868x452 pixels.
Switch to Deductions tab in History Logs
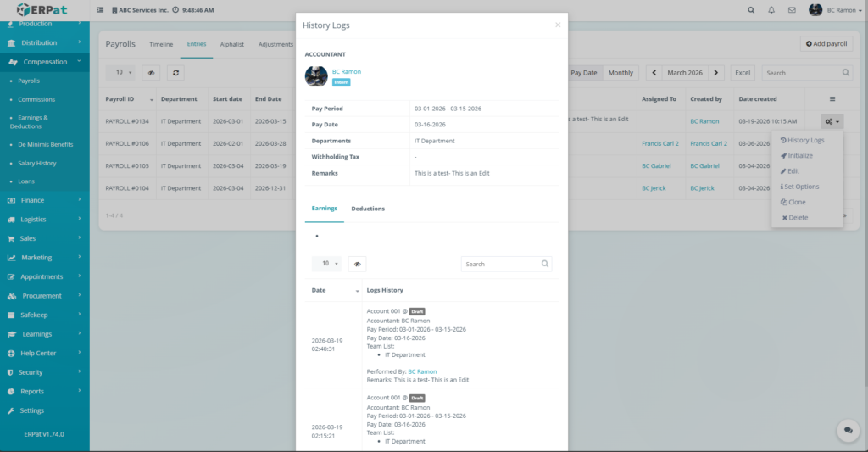click(x=368, y=209)
